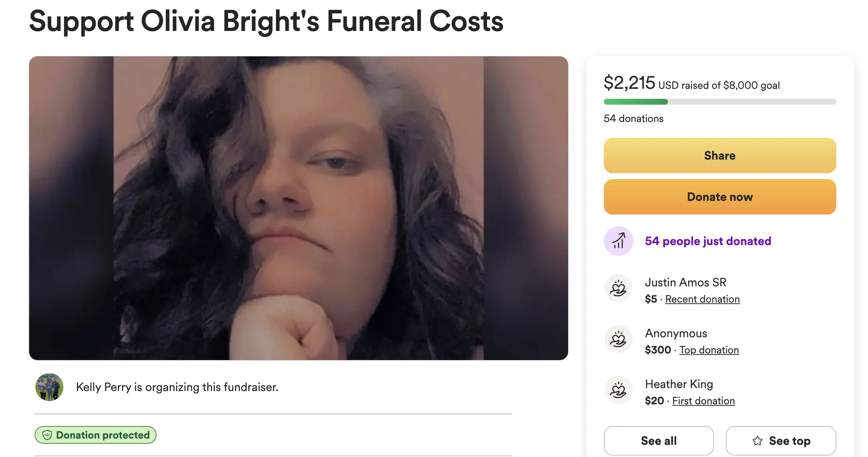
Task: Click the trending chart icon beside donations
Action: [x=619, y=241]
